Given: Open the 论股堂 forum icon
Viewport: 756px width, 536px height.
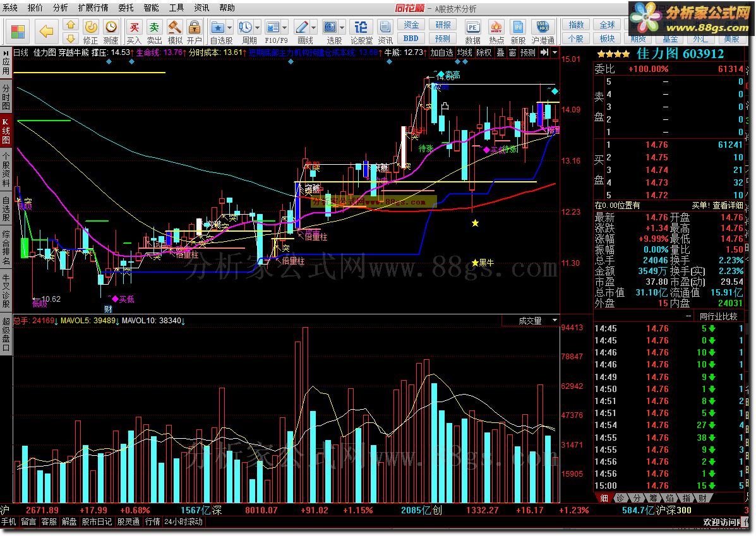Looking at the screenshot, I should (361, 27).
